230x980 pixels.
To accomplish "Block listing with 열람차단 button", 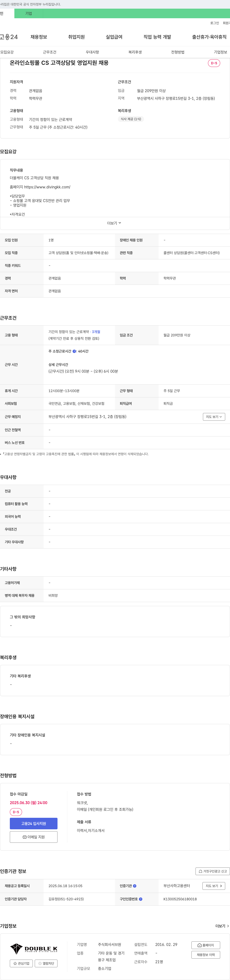I will [x=46, y=964].
